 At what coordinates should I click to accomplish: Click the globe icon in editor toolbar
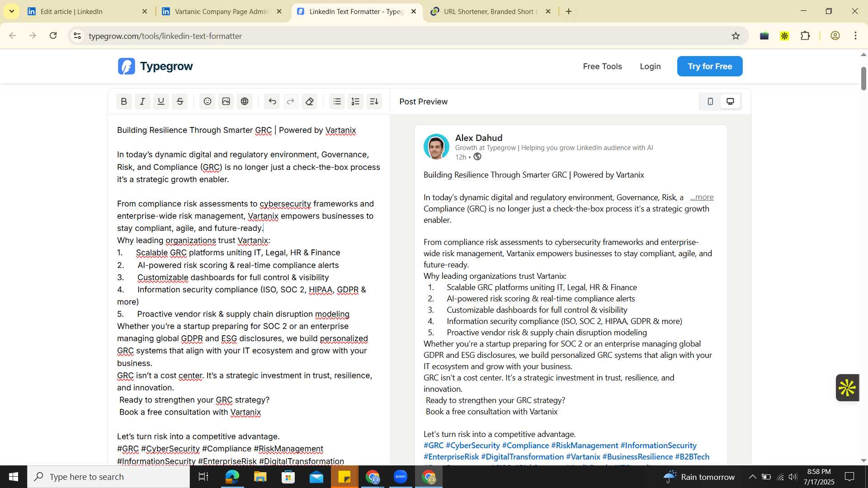(x=245, y=102)
